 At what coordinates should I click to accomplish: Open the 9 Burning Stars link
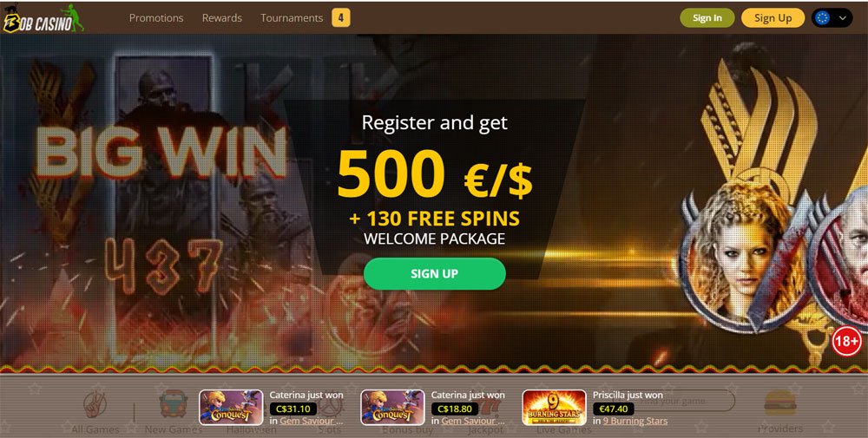(635, 421)
